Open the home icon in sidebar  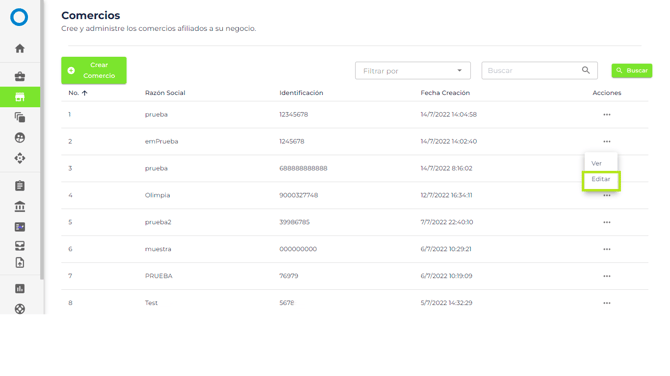[x=20, y=49]
